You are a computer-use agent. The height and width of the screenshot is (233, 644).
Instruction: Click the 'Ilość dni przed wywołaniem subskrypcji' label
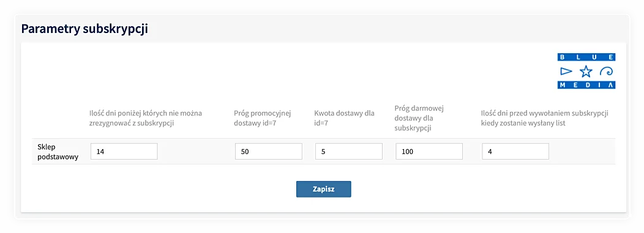[545, 118]
